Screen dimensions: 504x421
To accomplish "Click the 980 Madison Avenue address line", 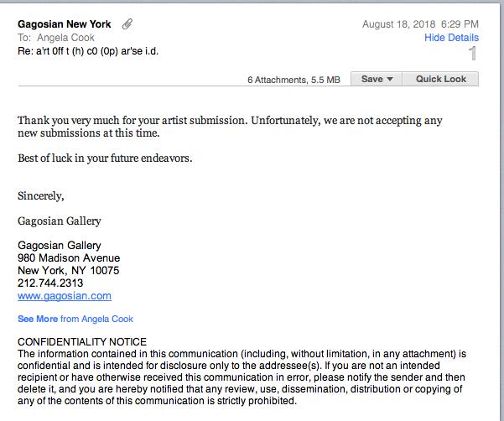I will (x=69, y=258).
